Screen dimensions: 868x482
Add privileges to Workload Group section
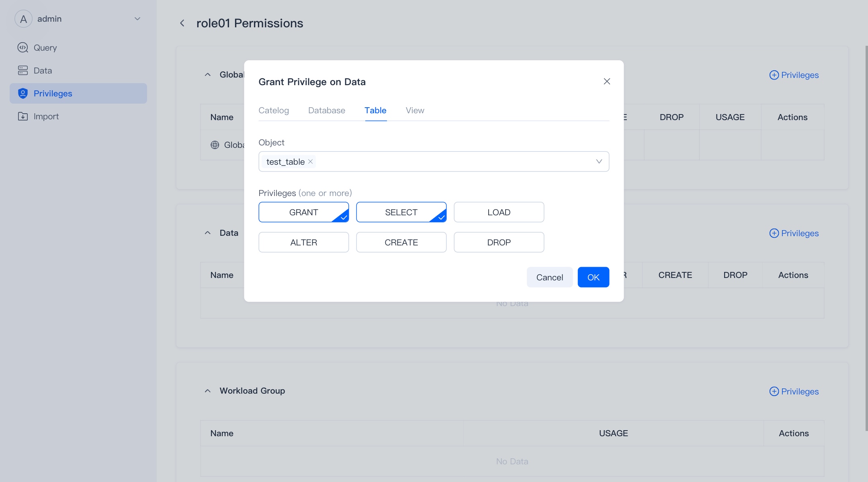click(794, 391)
